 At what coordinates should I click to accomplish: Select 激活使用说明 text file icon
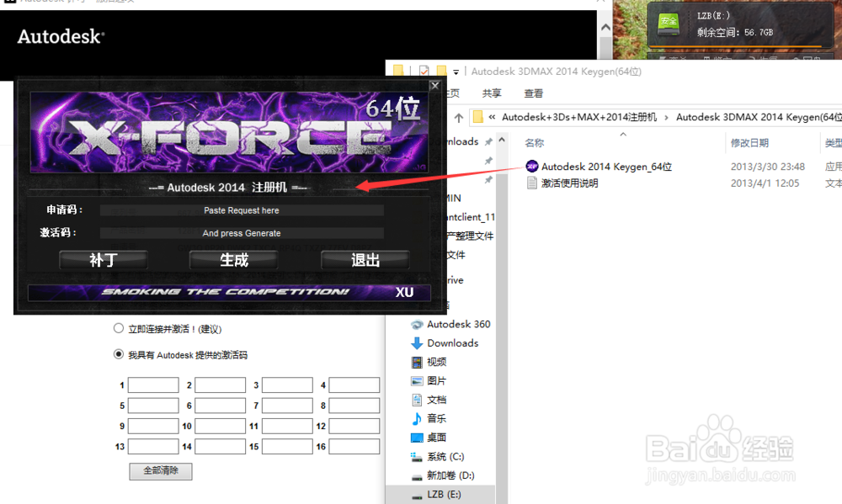(x=531, y=183)
